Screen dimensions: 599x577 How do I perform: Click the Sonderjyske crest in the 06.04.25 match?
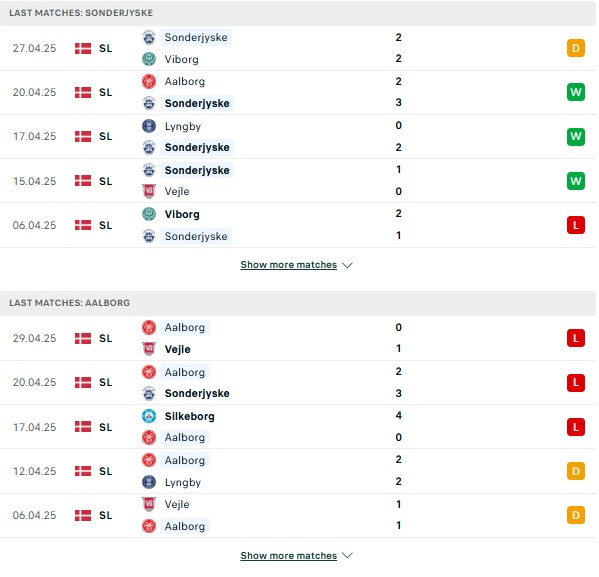[x=149, y=236]
